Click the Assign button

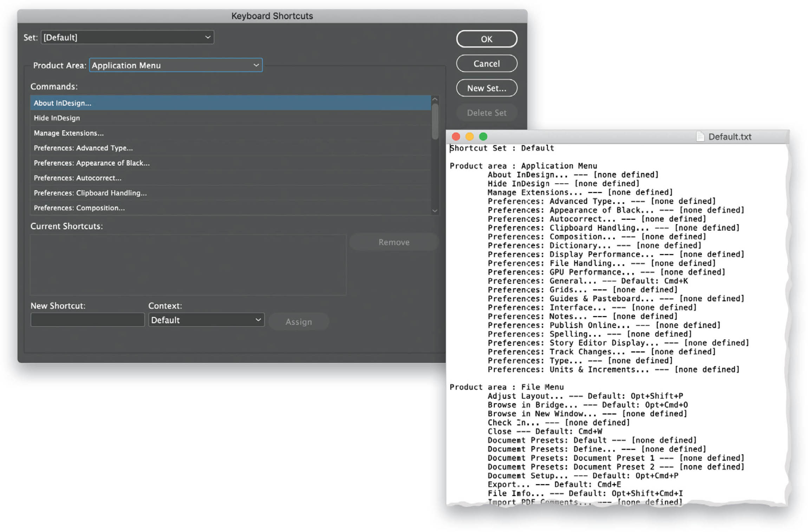click(x=299, y=322)
